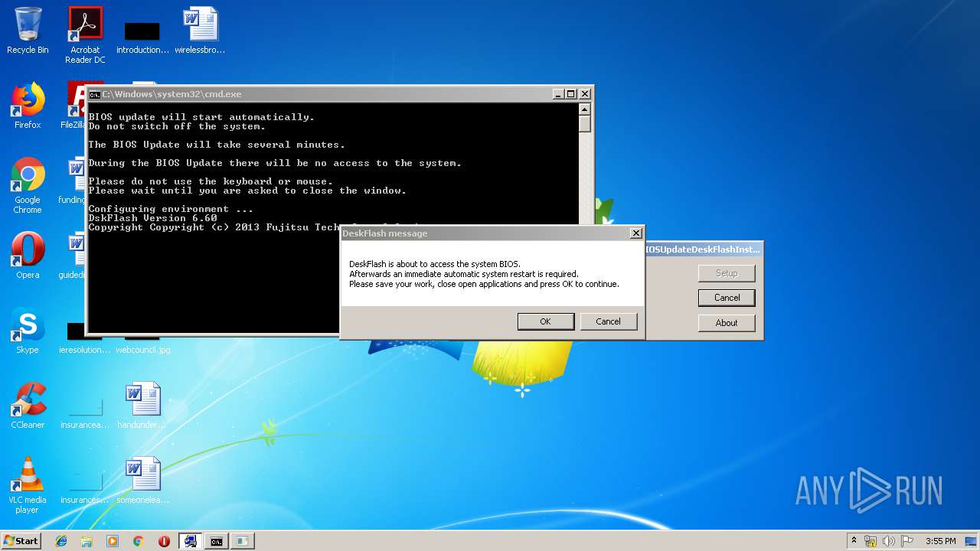Click the 'DskFlash Version 6.60' console line

click(x=152, y=218)
